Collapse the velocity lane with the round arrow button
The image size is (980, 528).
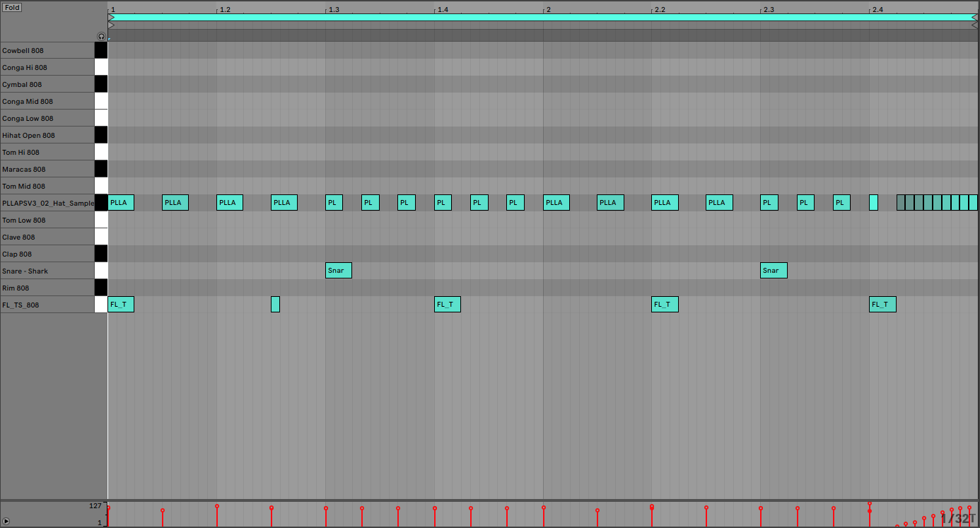coord(6,521)
